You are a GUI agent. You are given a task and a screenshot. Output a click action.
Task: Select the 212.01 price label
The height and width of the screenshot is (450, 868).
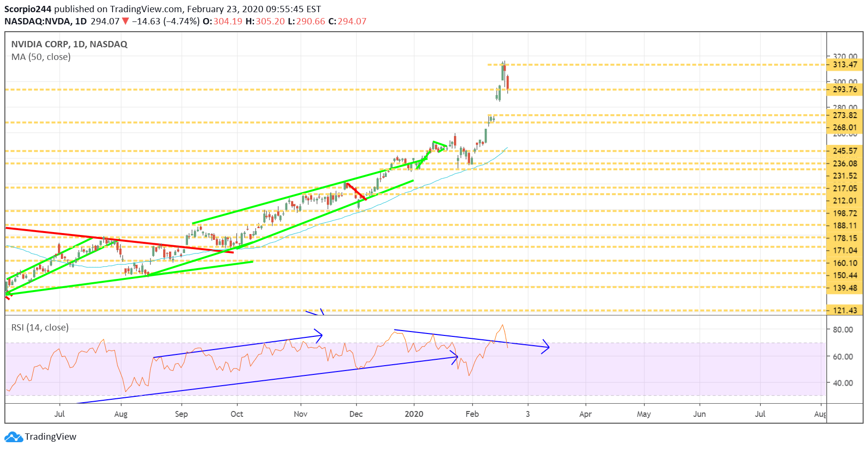(x=845, y=200)
